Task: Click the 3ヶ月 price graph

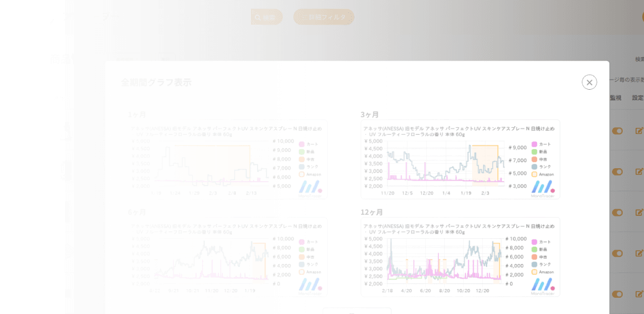Action: [x=460, y=159]
